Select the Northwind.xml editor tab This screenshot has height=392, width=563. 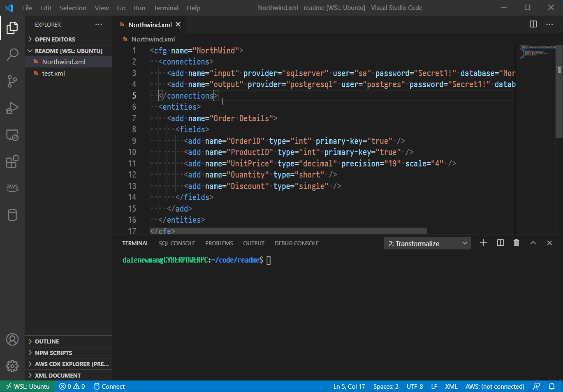(x=150, y=25)
